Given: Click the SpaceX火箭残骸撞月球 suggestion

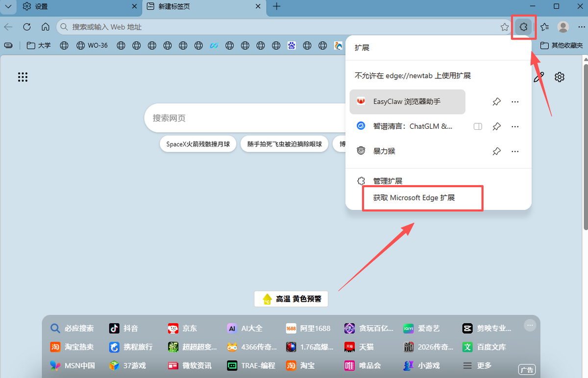Looking at the screenshot, I should point(198,144).
